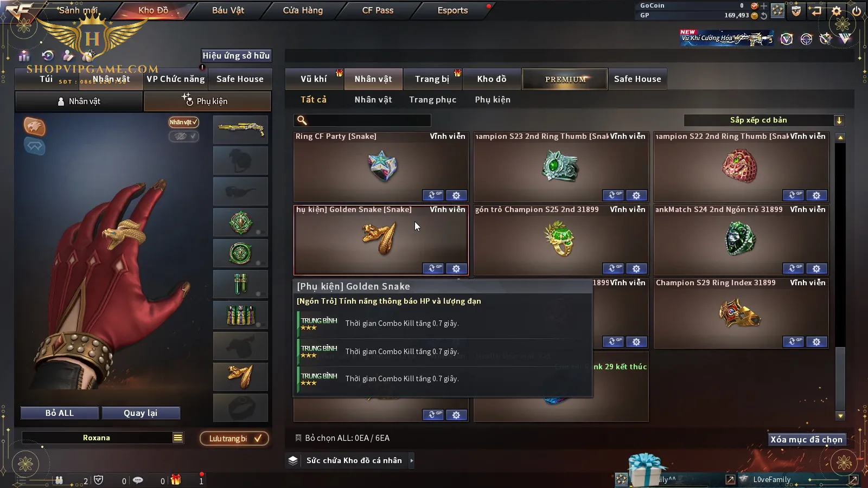Click gear icon on Ring CF Party item
Viewport: 868px width, 488px height.
[x=456, y=195]
